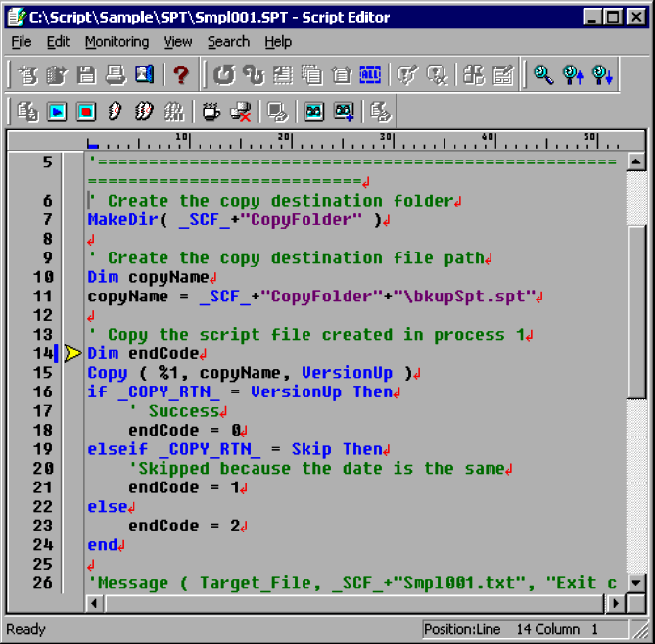
Task: Click the red Stop script icon
Action: [x=86, y=112]
